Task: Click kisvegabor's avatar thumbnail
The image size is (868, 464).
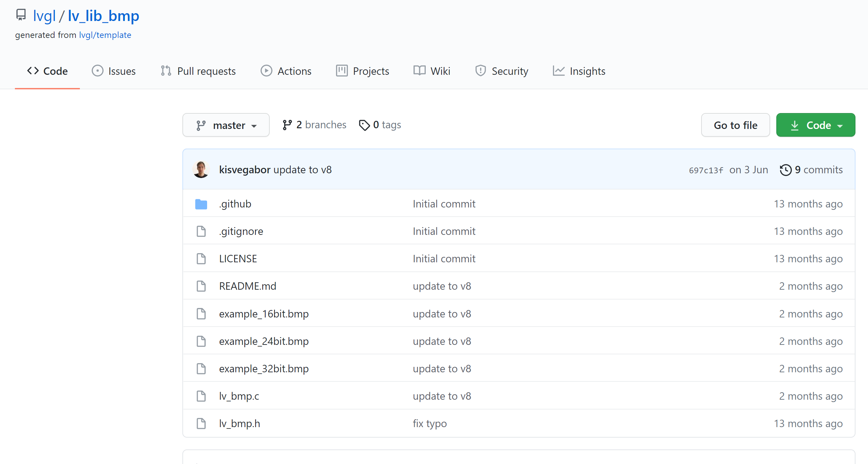Action: point(201,170)
